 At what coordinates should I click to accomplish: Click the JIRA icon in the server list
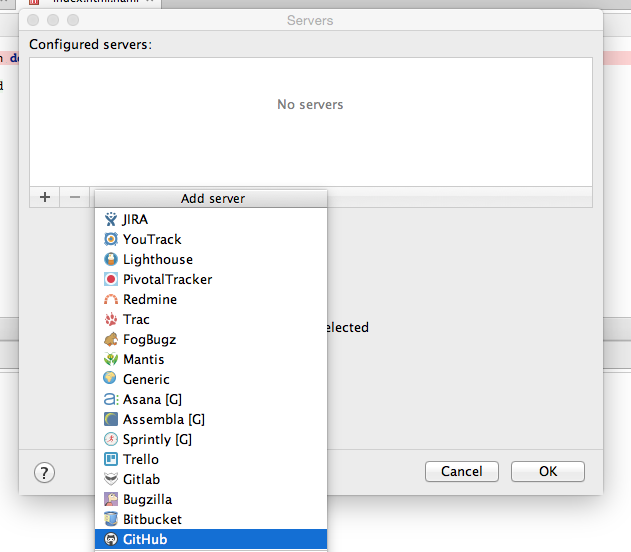coord(111,219)
